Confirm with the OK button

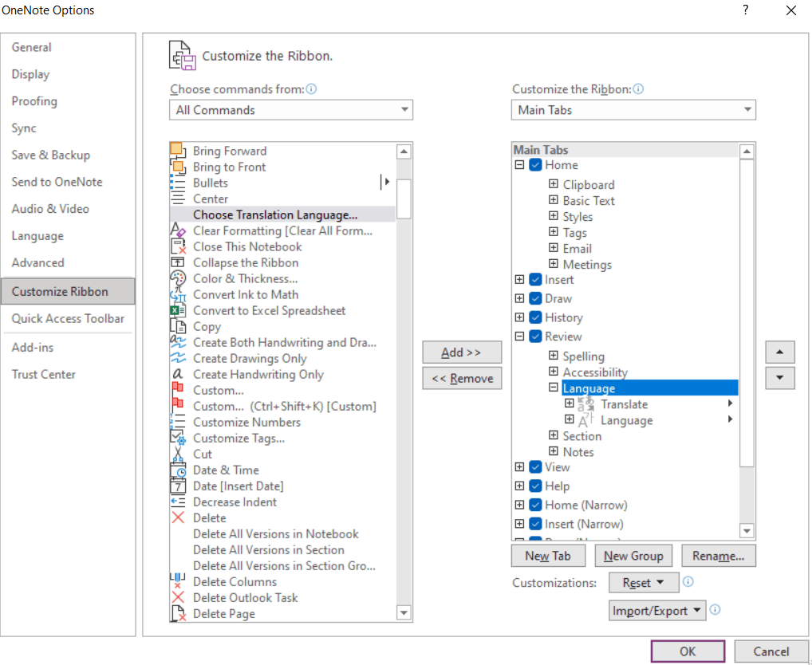[688, 651]
